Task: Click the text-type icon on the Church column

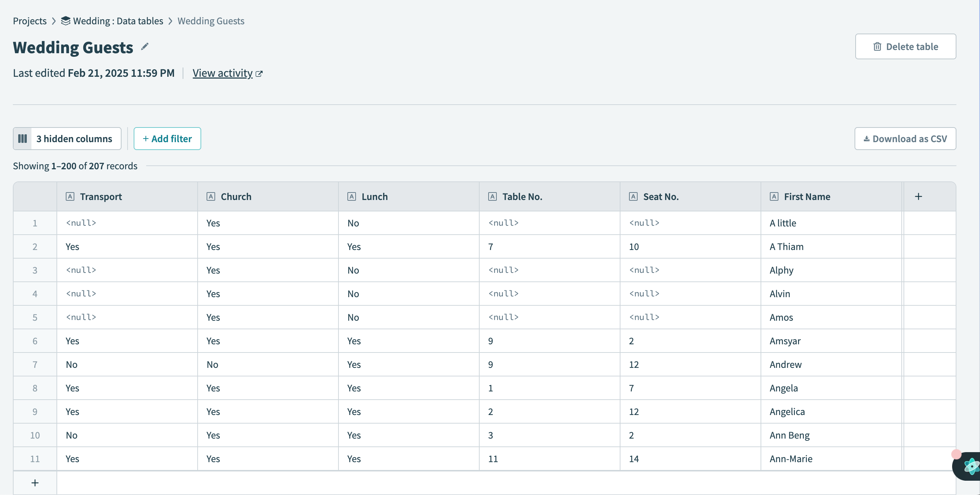Action: point(211,196)
